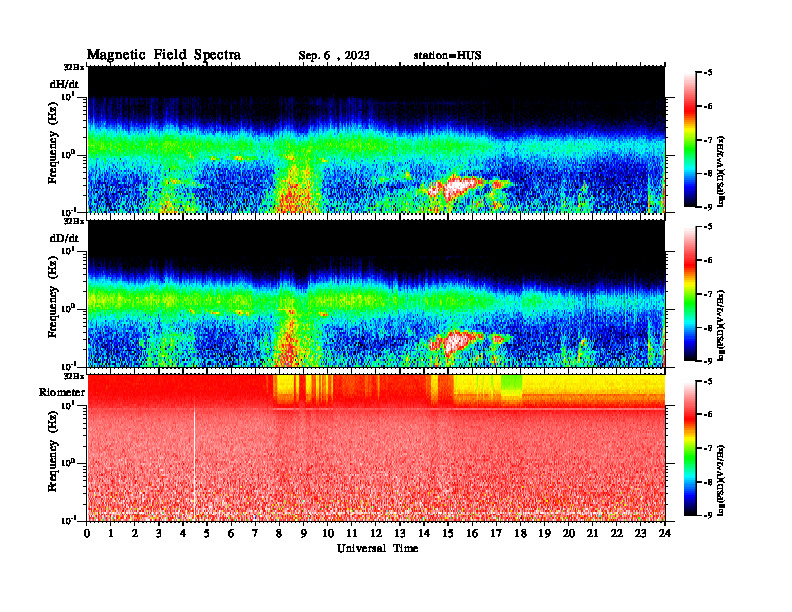Click the bright white burst in the dD/dt panel
The width and height of the screenshot is (792, 612).
pos(457,341)
